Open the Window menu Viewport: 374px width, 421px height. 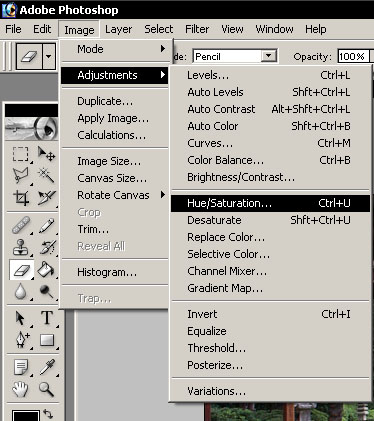coord(274,29)
